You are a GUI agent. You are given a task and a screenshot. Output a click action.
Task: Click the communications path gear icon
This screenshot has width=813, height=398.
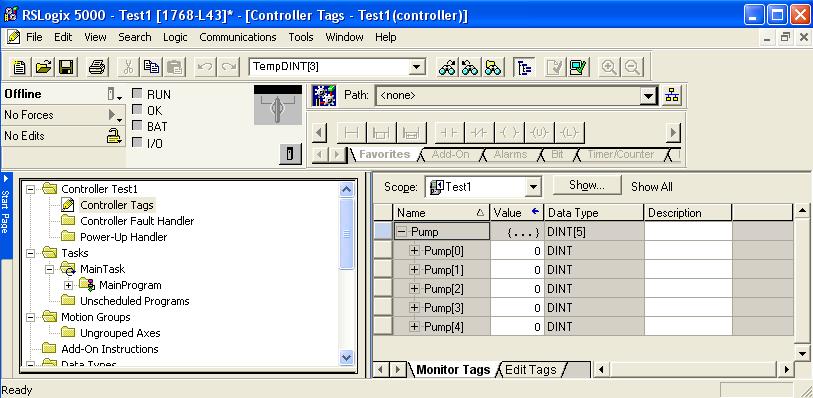pyautogui.click(x=325, y=95)
